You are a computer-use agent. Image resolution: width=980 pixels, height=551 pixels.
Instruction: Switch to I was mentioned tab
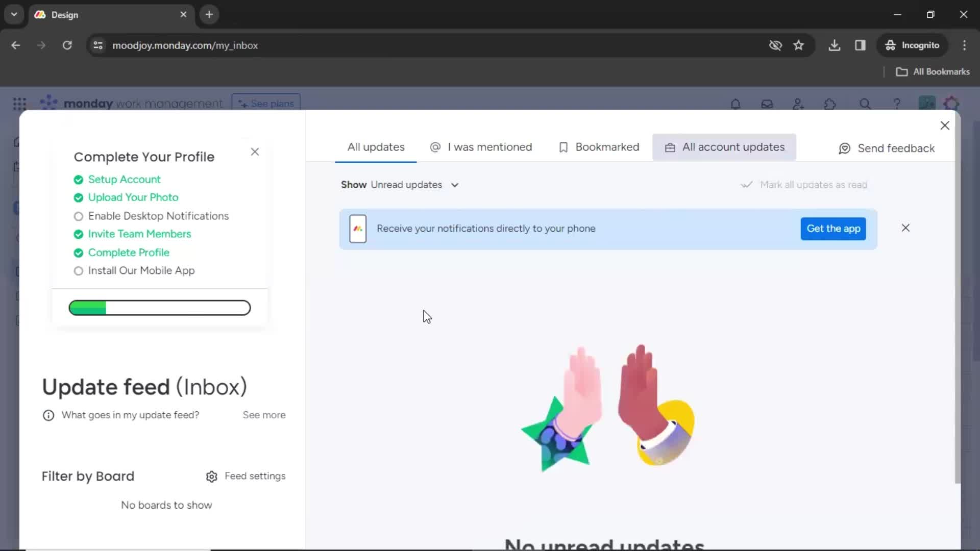click(481, 146)
